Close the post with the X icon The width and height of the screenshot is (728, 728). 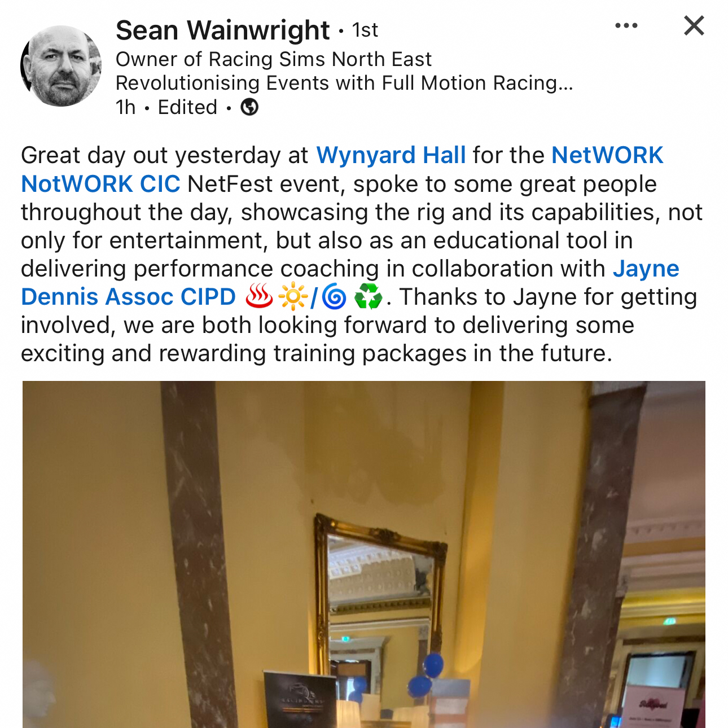tap(694, 25)
